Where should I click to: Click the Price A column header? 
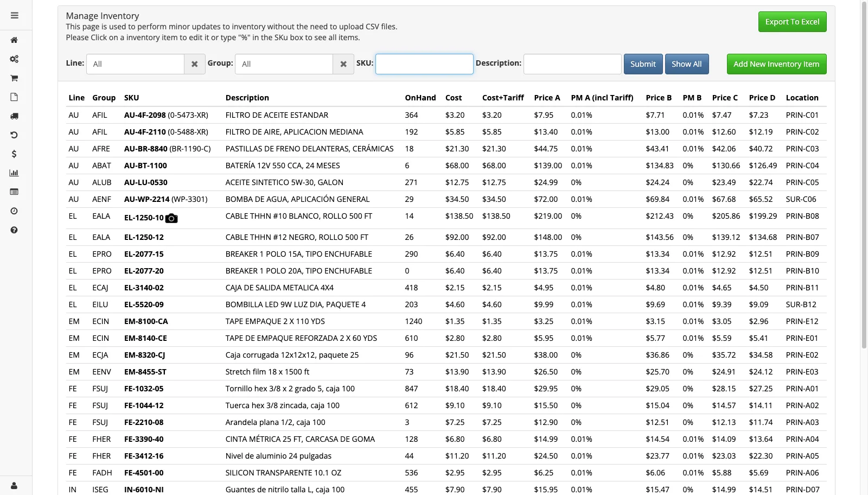coord(547,98)
